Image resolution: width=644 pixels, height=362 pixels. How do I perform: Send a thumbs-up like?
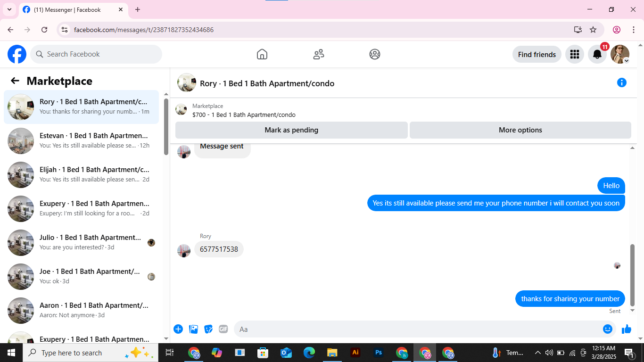pos(627,329)
